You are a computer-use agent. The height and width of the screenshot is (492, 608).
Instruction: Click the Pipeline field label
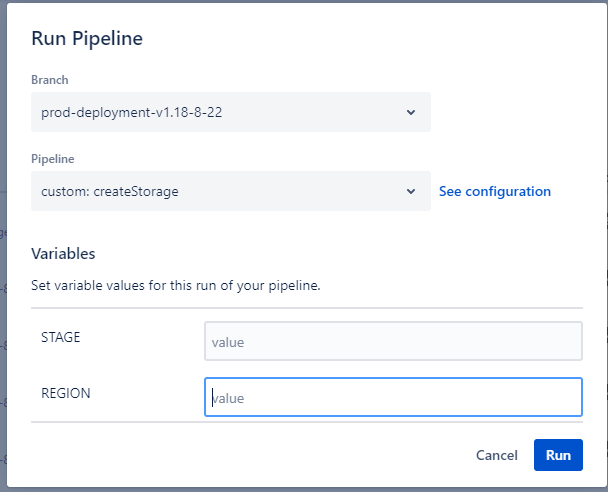coord(53,158)
